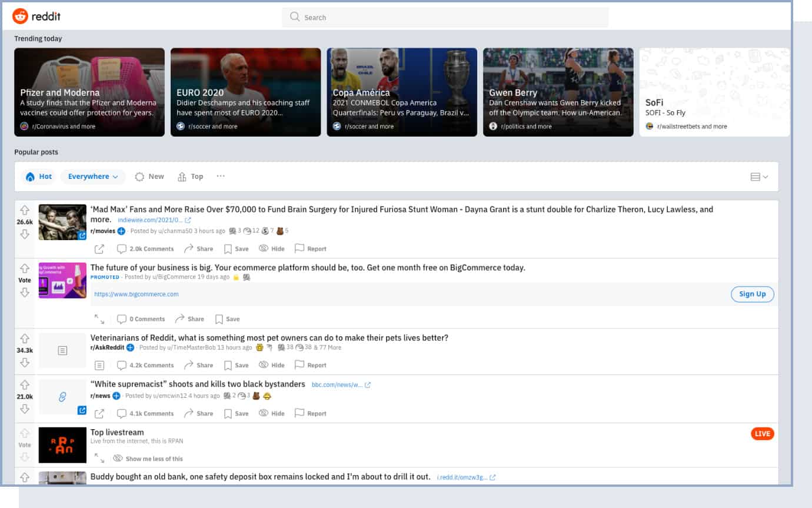The height and width of the screenshot is (508, 812).
Task: Open the Everywhere location dropdown
Action: (x=93, y=177)
